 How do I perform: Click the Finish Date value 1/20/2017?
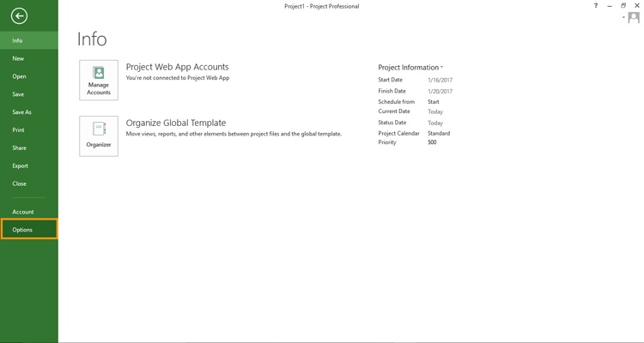440,91
